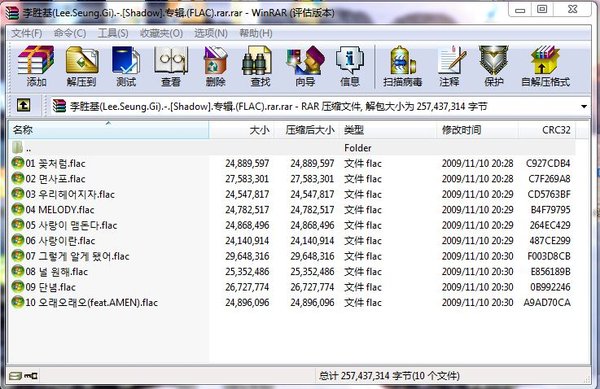Open the 帮助(H) menu
The height and width of the screenshot is (389, 600).
tap(256, 33)
